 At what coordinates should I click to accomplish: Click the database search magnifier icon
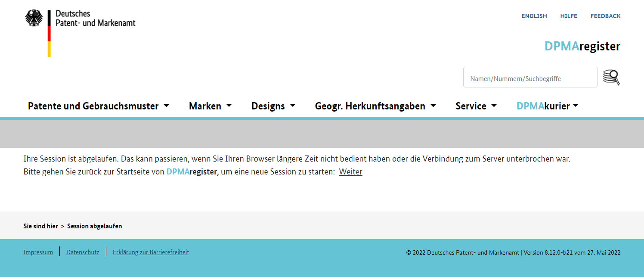coord(611,77)
